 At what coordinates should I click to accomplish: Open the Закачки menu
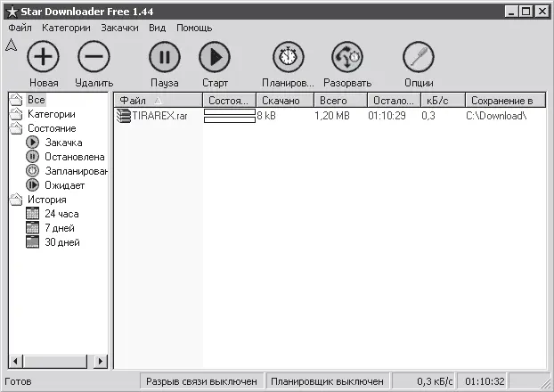click(x=119, y=28)
